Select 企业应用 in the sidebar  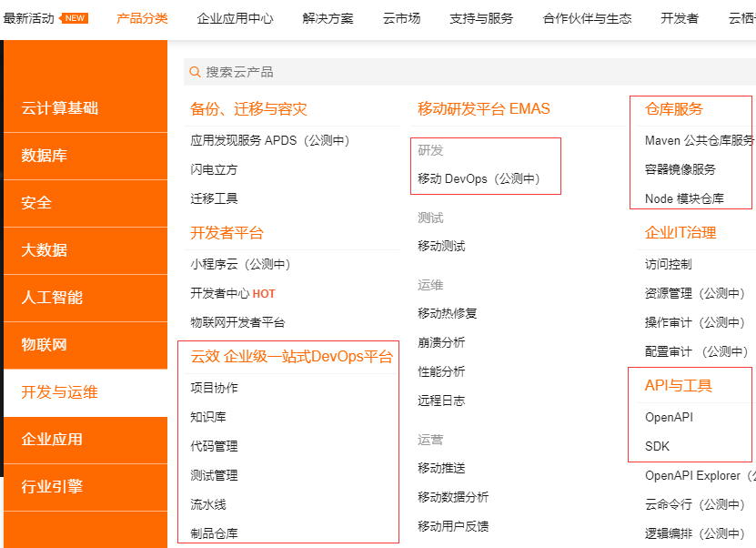click(x=86, y=440)
